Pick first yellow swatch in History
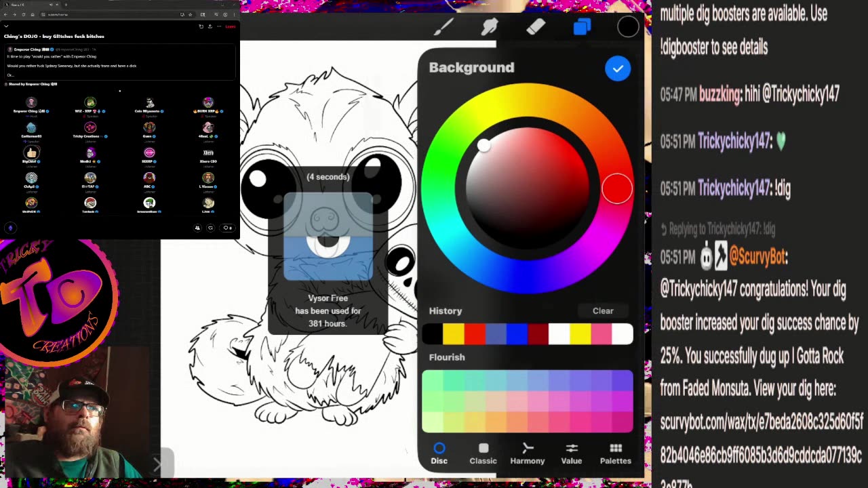Screen dimensions: 868x488 pos(453,334)
